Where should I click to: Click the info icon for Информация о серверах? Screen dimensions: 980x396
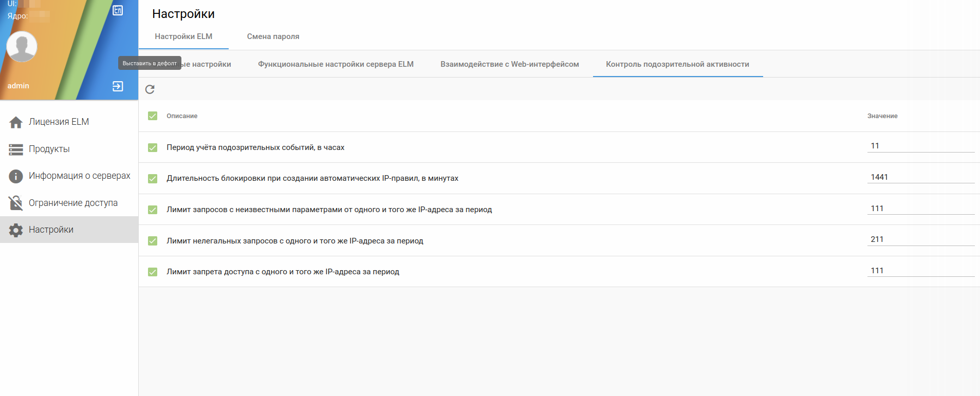pyautogui.click(x=16, y=176)
